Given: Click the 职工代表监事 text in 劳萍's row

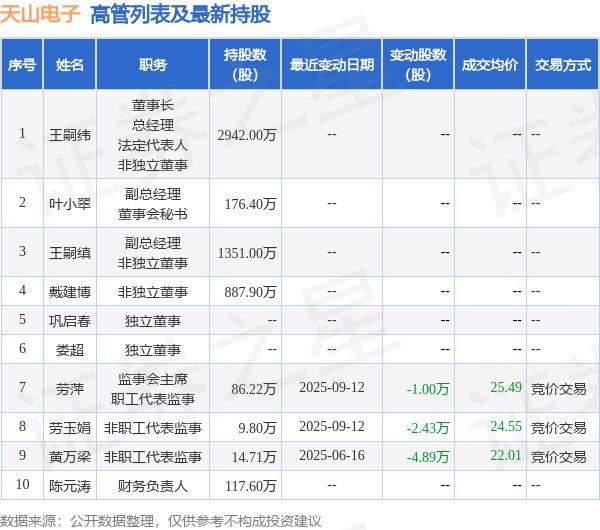Looking at the screenshot, I should (153, 399).
